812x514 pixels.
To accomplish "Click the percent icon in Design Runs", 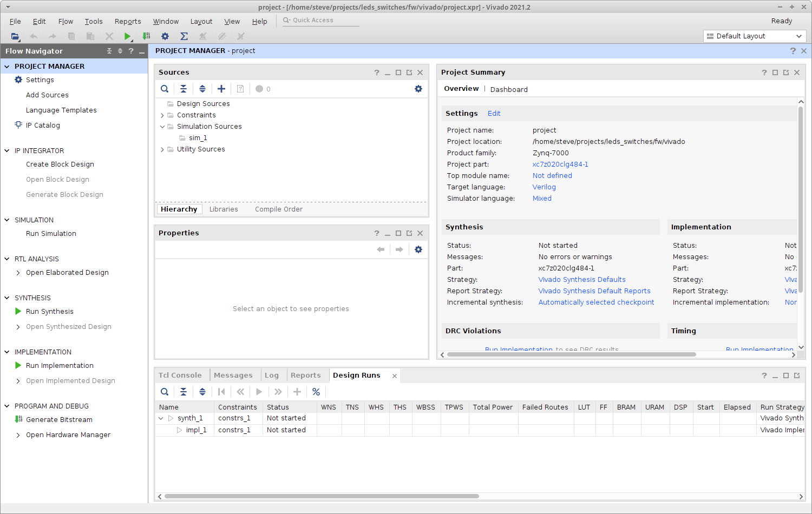I will [316, 392].
